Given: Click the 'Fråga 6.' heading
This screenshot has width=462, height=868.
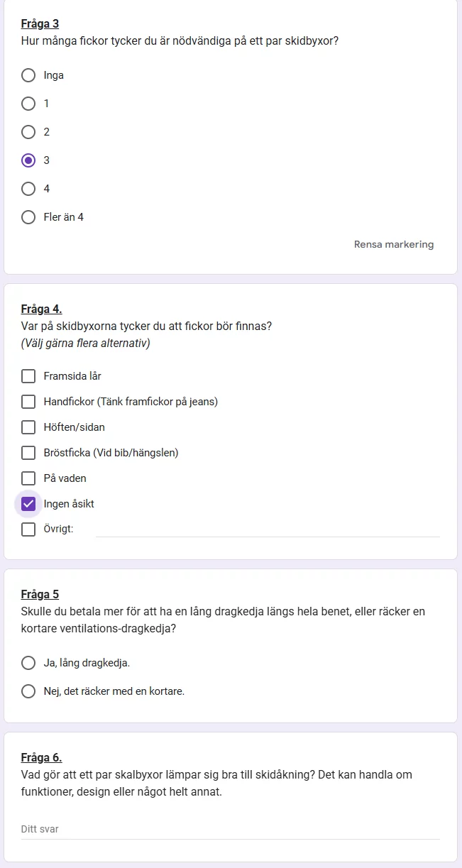Looking at the screenshot, I should pos(42,758).
